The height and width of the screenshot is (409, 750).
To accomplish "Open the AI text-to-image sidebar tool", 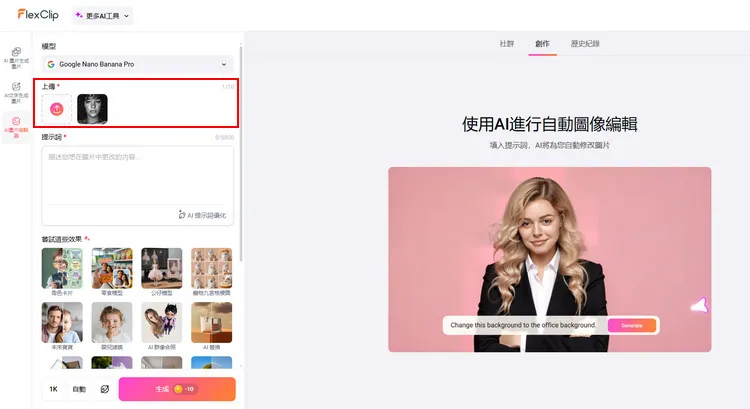I will pos(16,92).
